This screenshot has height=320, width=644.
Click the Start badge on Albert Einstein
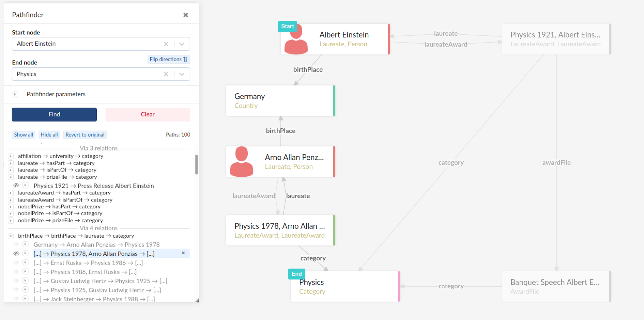[288, 27]
